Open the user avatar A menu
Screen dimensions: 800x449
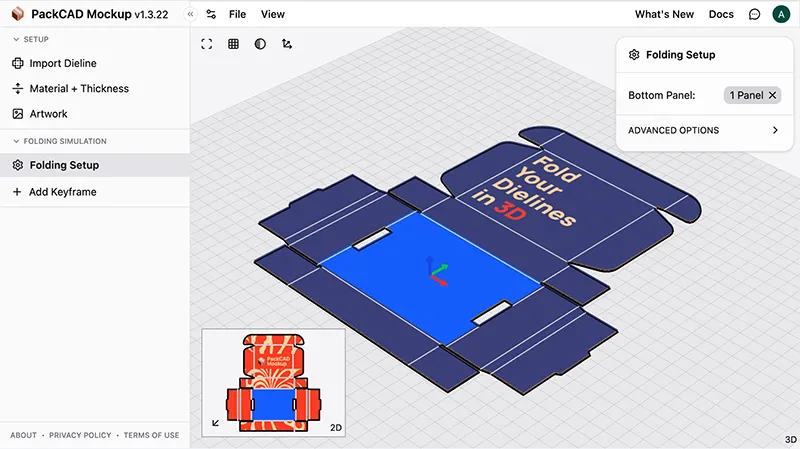(781, 14)
